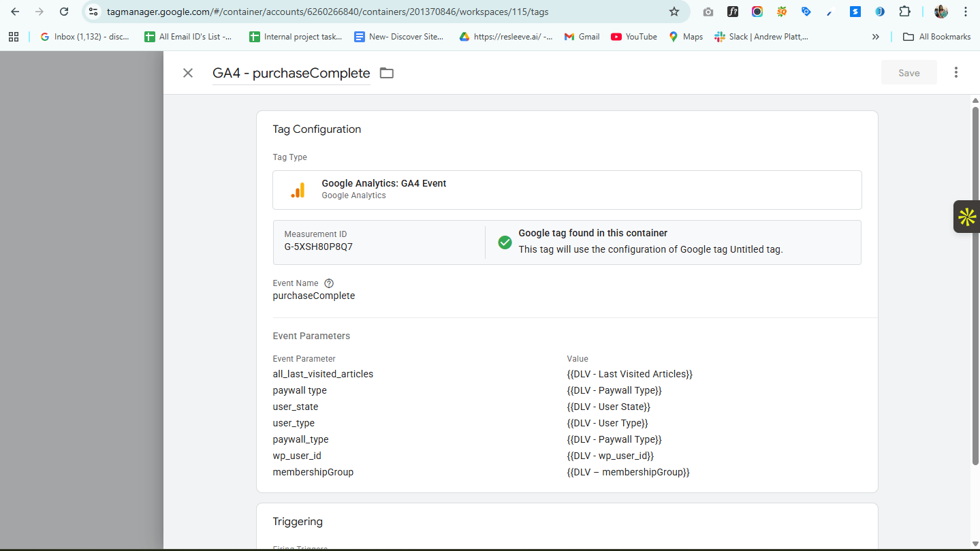Open the Internal project task bookmark
Viewport: 980px width, 551px height.
(296, 37)
